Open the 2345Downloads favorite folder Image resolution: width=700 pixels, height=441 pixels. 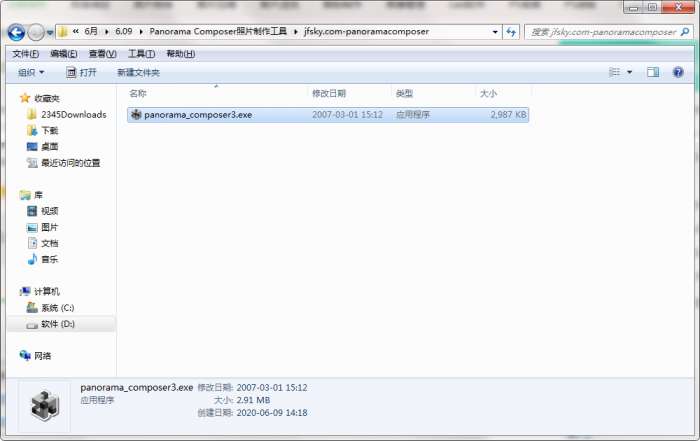[x=74, y=115]
